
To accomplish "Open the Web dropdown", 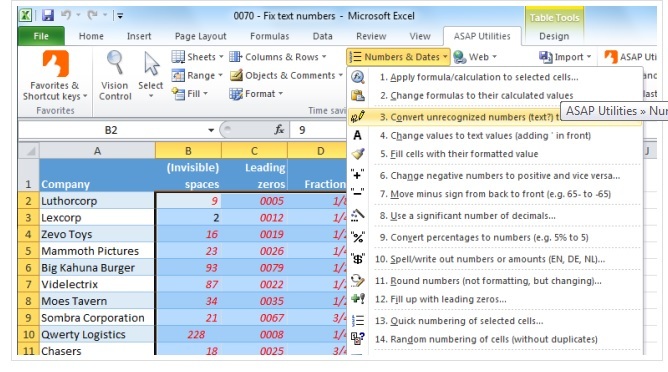I will [475, 57].
